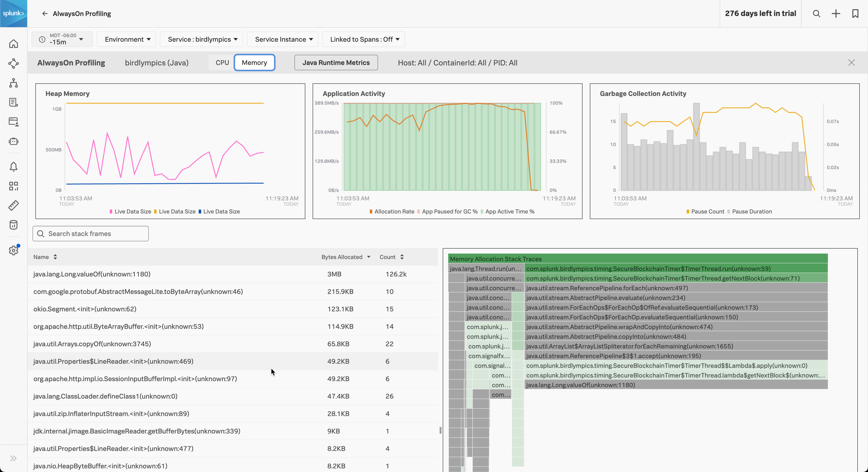The height and width of the screenshot is (472, 868).
Task: Open the Metric Finder ruler icon
Action: coord(14,205)
